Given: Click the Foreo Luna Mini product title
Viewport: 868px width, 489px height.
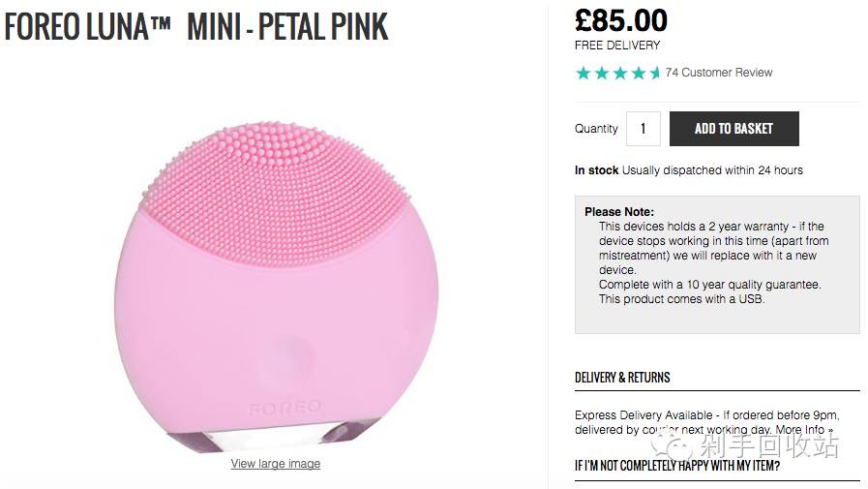Looking at the screenshot, I should [196, 27].
